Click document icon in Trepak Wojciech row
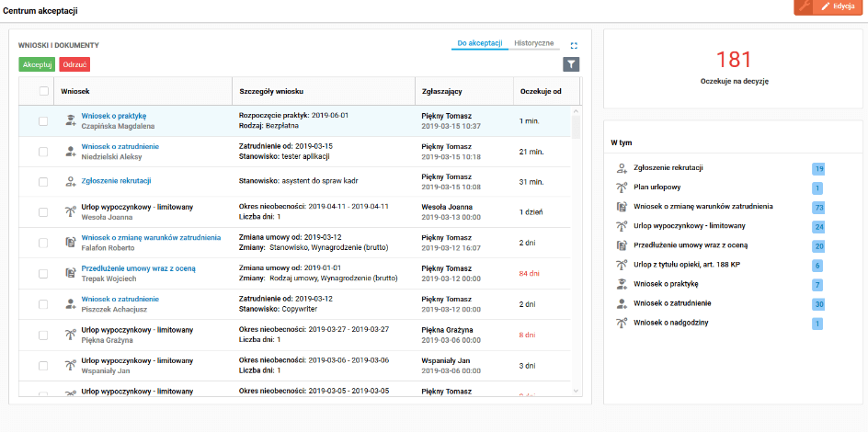Image resolution: width=868 pixels, height=432 pixels. coord(70,273)
